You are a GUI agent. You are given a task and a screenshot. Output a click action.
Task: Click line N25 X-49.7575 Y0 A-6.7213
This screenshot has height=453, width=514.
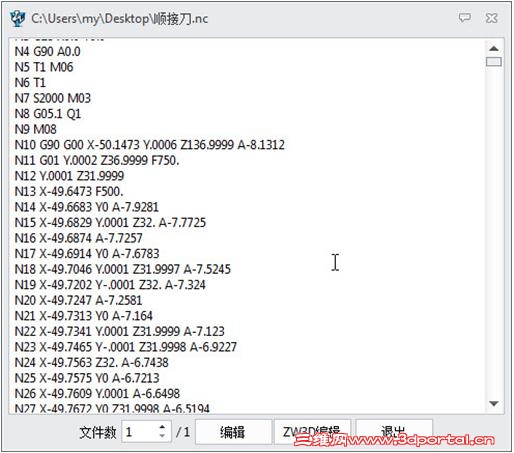tap(87, 378)
